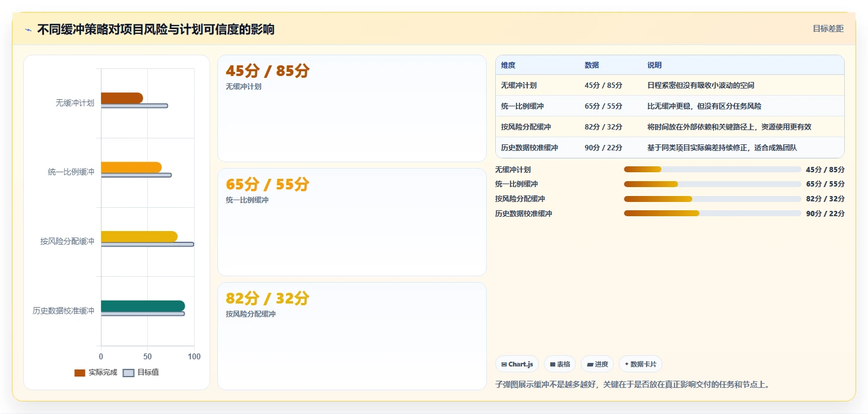Open the 45分 / 85分 data card
868x414 pixels.
pyautogui.click(x=352, y=109)
